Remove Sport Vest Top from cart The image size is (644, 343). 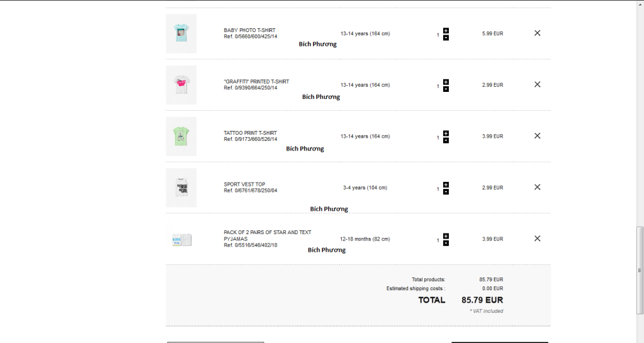coord(537,187)
